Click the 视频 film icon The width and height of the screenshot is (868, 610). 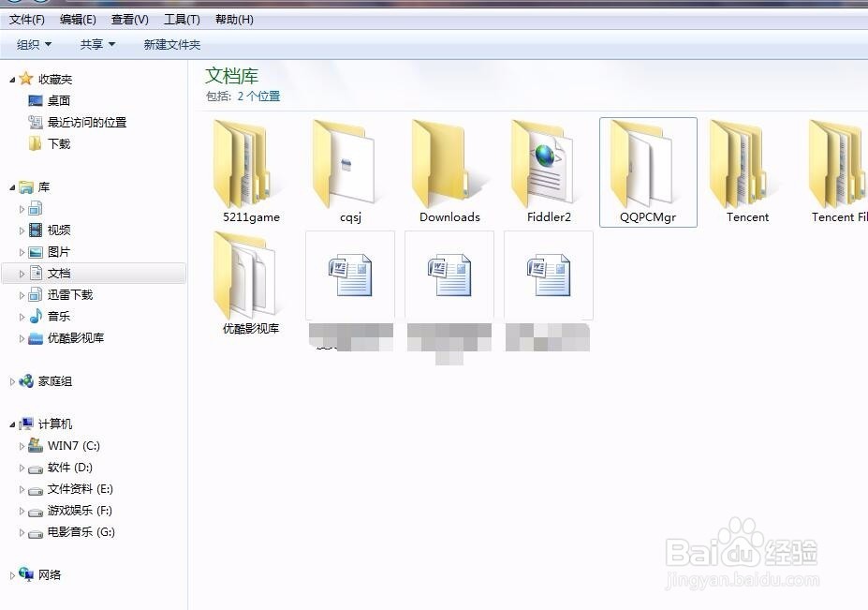pos(36,230)
